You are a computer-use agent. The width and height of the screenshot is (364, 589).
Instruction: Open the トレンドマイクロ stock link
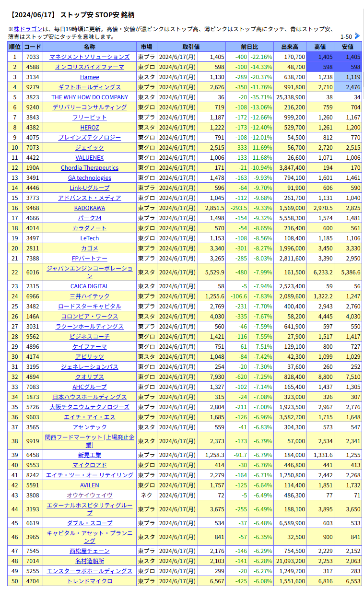tap(90, 581)
